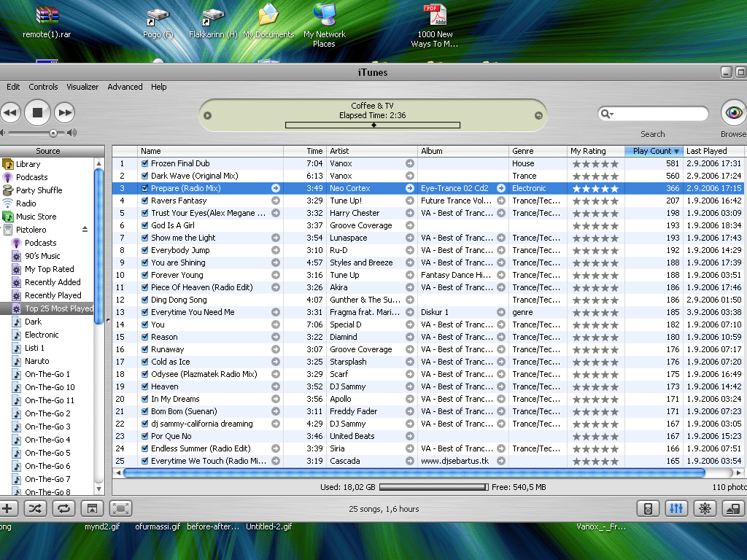The width and height of the screenshot is (747, 560).
Task: Toggle the checkbox for God Is A Girl
Action: coord(145,225)
